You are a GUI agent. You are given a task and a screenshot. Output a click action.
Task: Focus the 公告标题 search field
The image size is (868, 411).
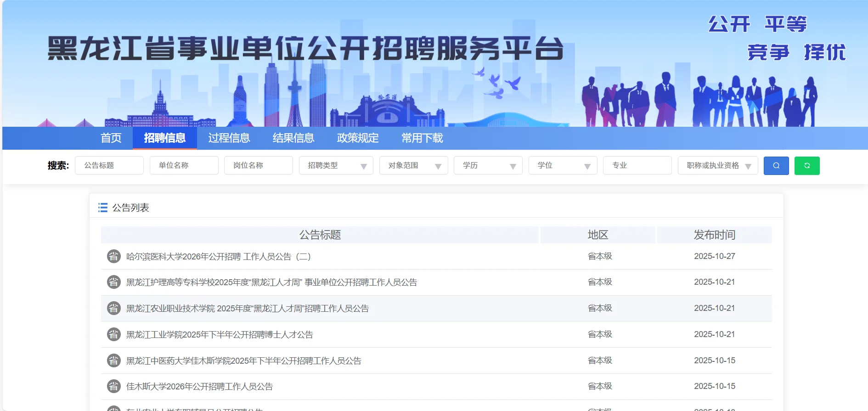click(x=109, y=165)
